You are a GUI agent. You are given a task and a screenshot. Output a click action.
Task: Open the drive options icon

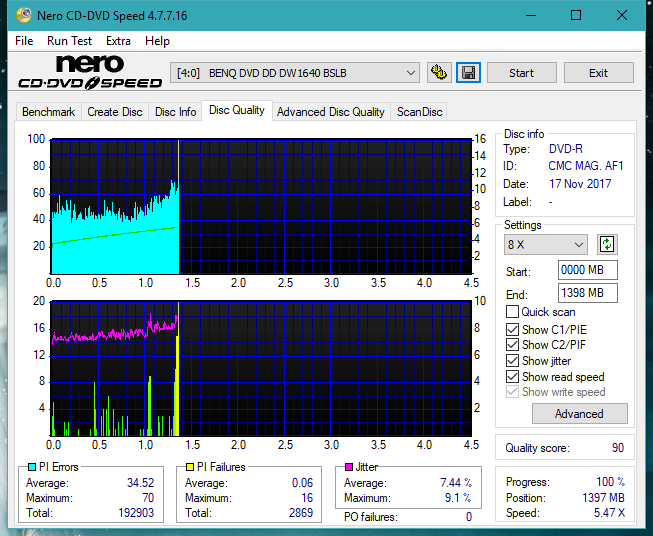(x=439, y=73)
